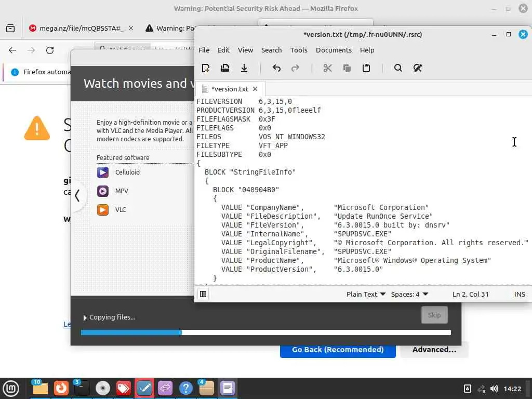Click the redo arrow in the editor toolbar

coord(296,68)
